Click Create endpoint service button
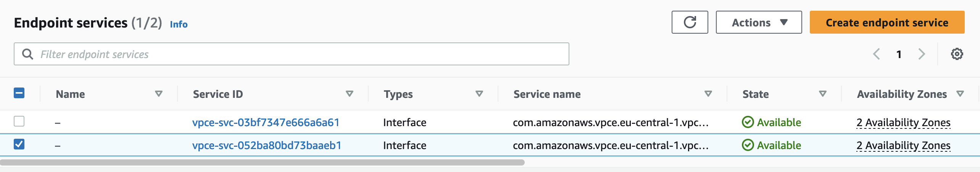Image resolution: width=980 pixels, height=172 pixels. point(887,23)
